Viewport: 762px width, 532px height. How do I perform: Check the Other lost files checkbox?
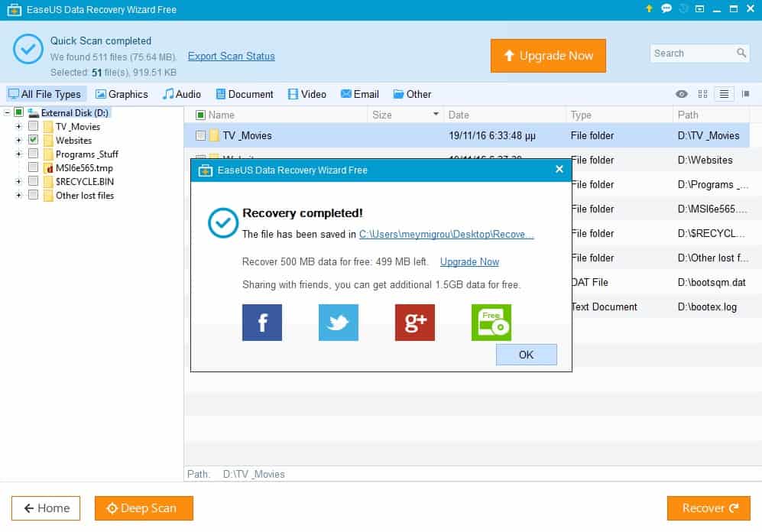[33, 196]
